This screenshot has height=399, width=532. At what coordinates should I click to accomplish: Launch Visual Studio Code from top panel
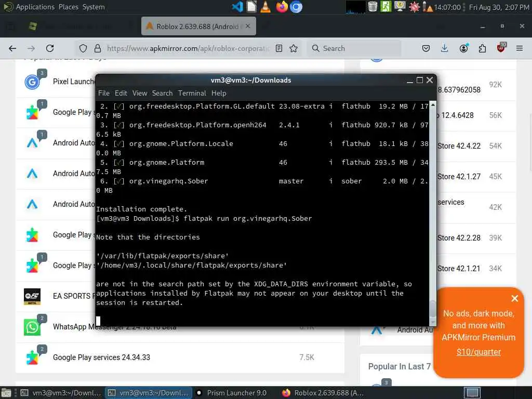coord(237,7)
